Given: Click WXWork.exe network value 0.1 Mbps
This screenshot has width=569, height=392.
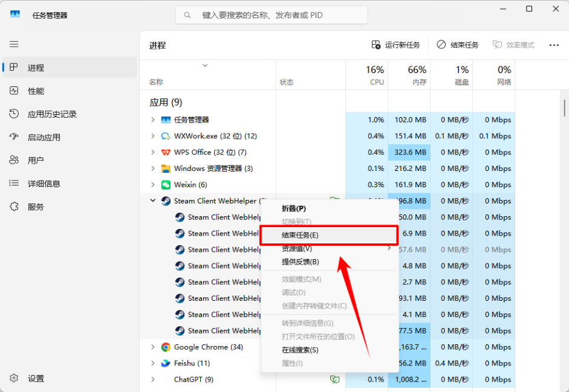Looking at the screenshot, I should (495, 136).
